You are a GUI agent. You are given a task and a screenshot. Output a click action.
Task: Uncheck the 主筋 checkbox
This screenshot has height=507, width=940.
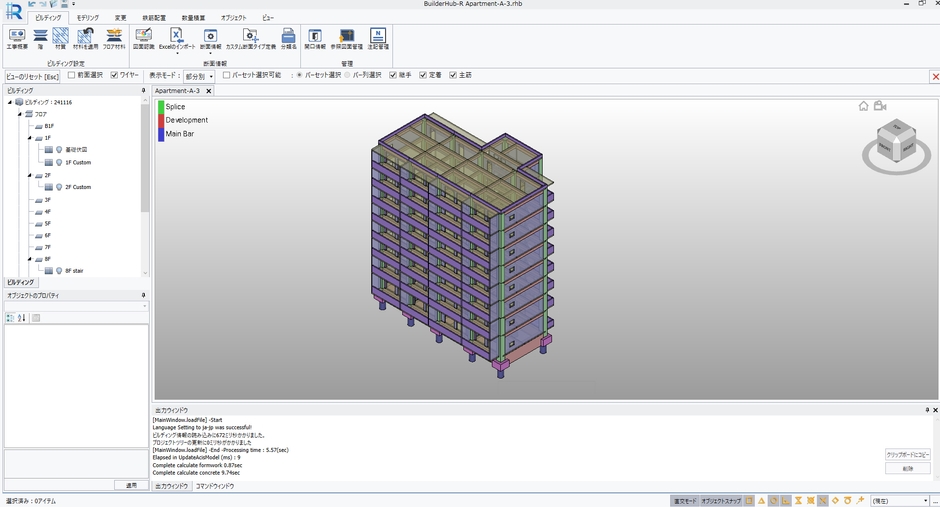[453, 76]
